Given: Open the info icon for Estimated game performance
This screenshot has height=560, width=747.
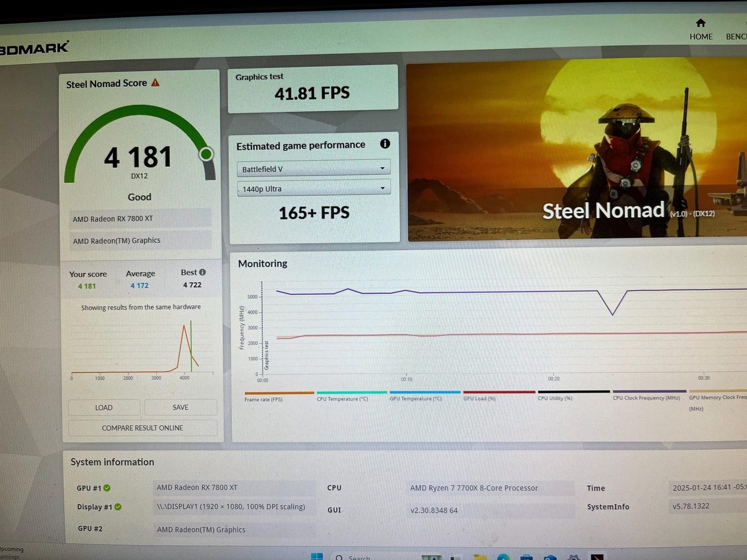Looking at the screenshot, I should click(385, 143).
